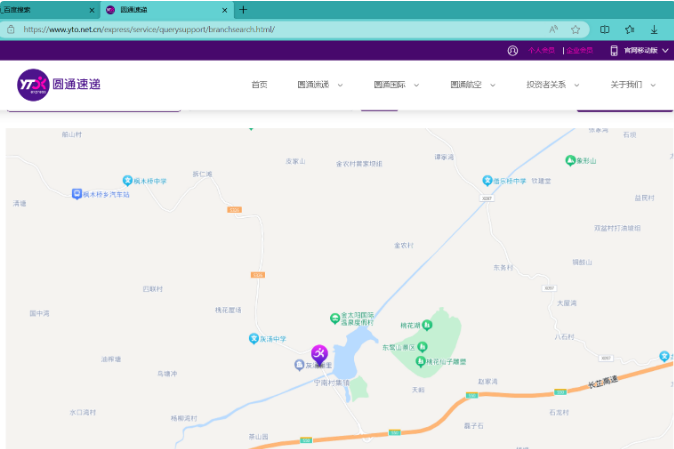
Task: Close the 百度搜索 tab
Action: point(92,10)
